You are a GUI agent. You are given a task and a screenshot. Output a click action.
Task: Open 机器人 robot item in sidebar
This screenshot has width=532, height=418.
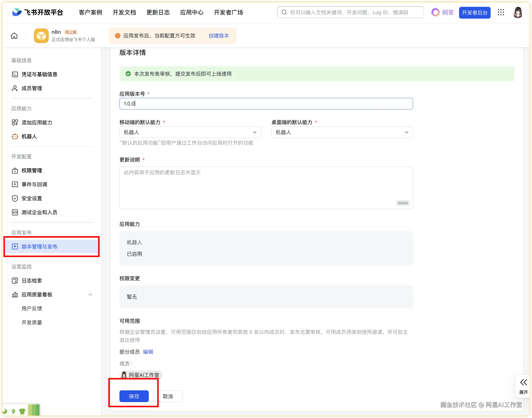pos(29,137)
